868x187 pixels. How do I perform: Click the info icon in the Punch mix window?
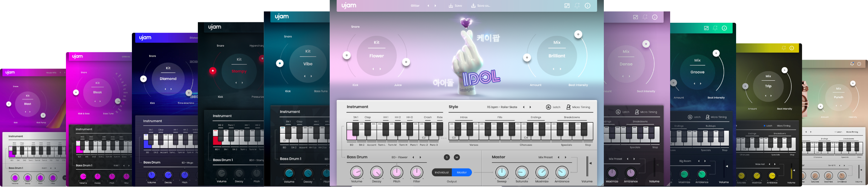(859, 64)
